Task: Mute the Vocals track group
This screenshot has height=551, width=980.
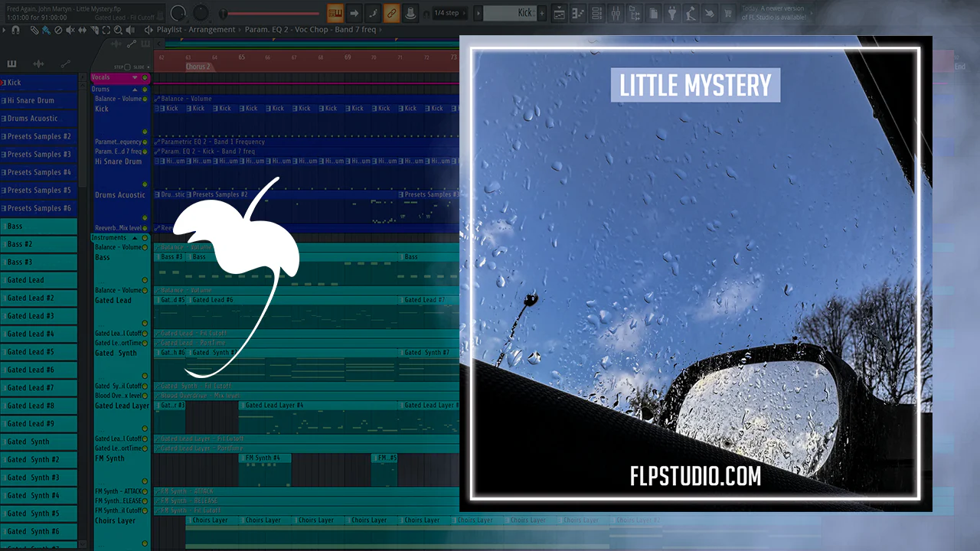Action: 145,78
